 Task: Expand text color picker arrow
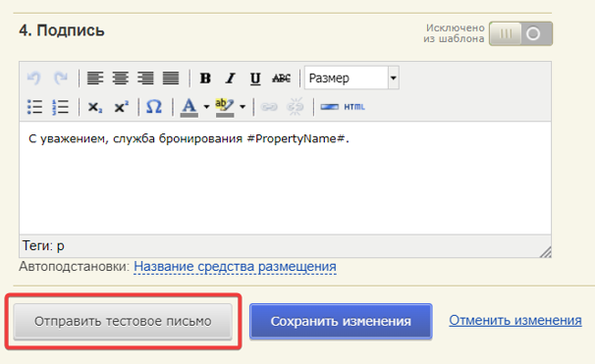(206, 107)
